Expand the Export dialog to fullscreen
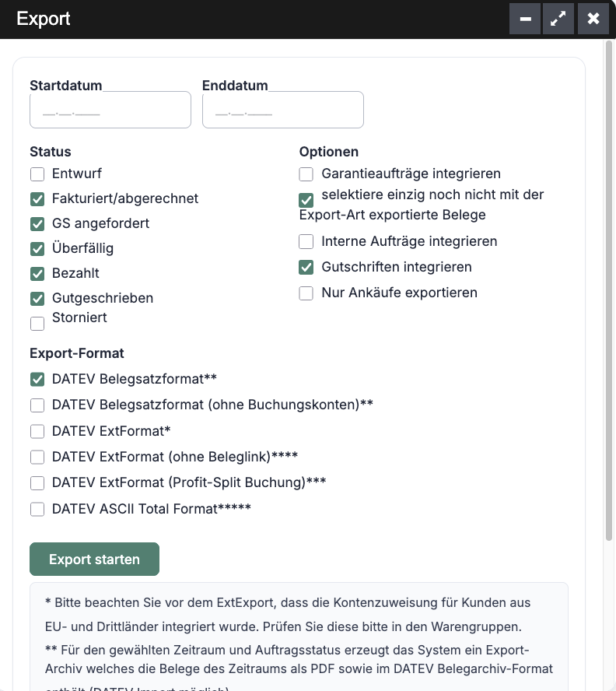Viewport: 616px width, 691px height. (x=558, y=19)
